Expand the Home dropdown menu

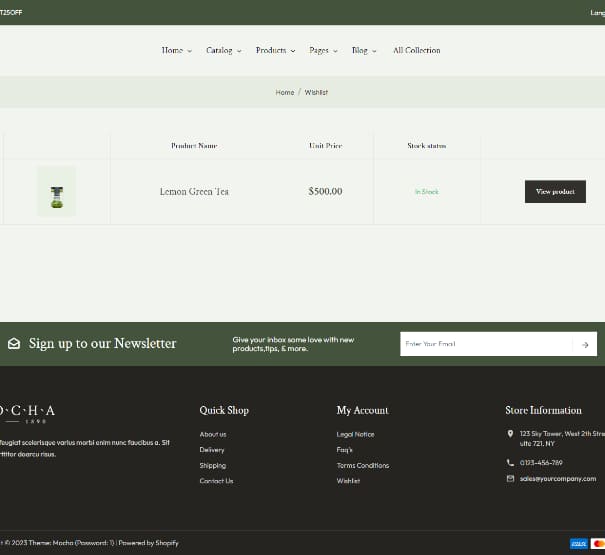[x=176, y=50]
